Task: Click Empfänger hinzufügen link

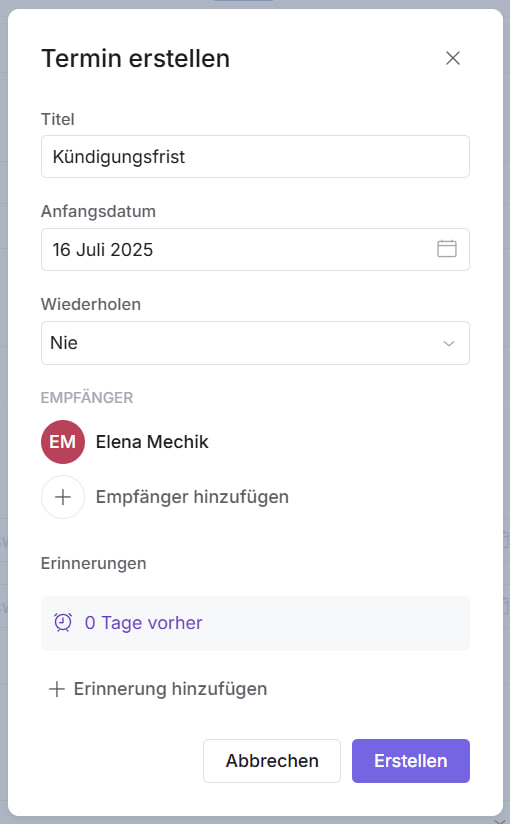Action: tap(192, 497)
